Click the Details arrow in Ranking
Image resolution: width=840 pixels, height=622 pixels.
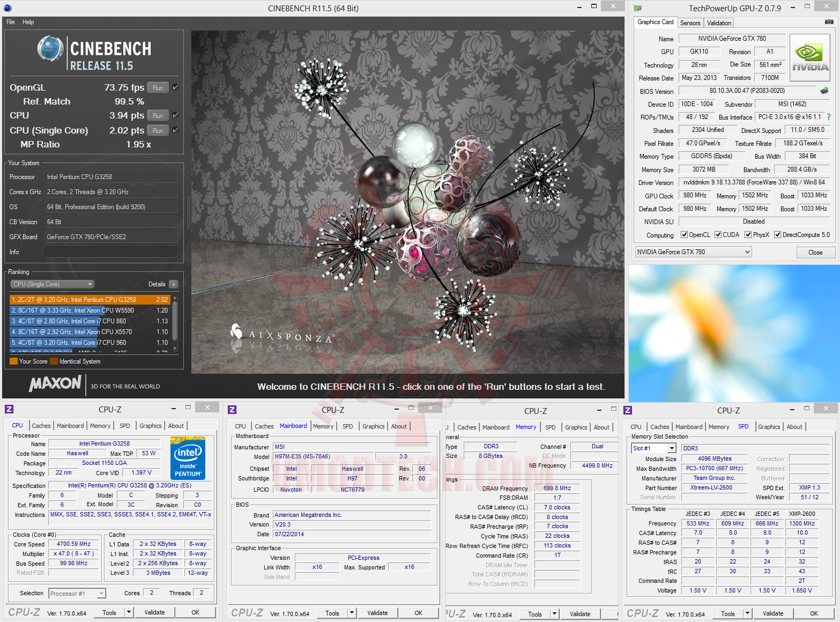(173, 284)
